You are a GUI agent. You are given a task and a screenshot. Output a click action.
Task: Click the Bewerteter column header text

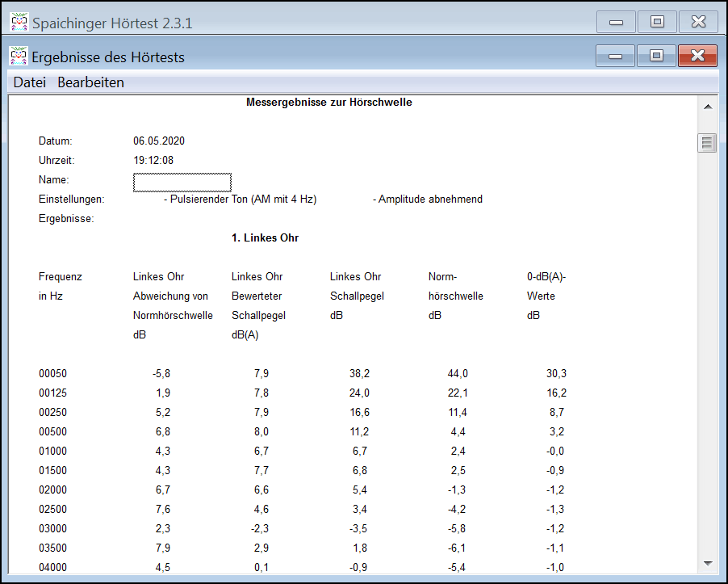pos(257,296)
